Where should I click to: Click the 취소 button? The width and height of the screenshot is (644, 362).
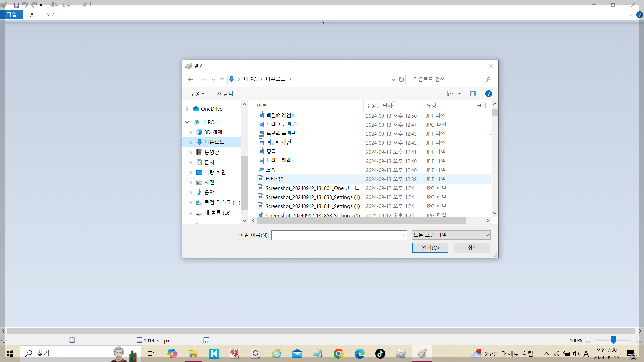tap(472, 248)
